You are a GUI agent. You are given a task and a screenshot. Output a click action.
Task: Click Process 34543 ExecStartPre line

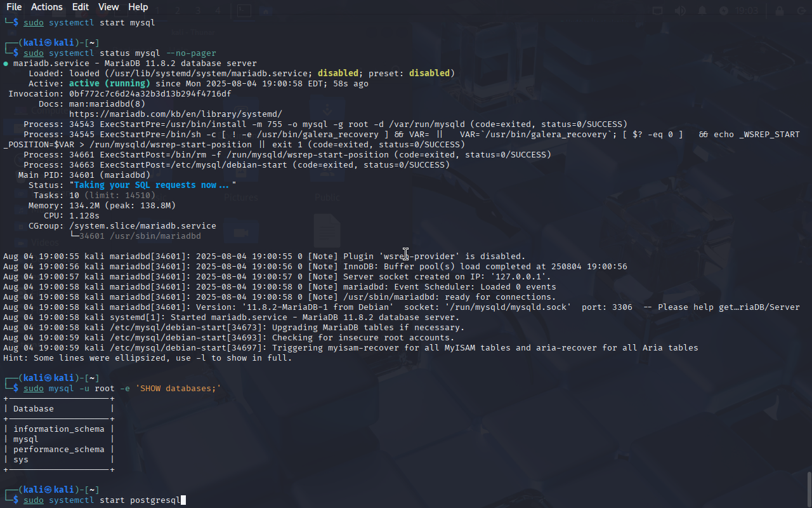click(325, 124)
